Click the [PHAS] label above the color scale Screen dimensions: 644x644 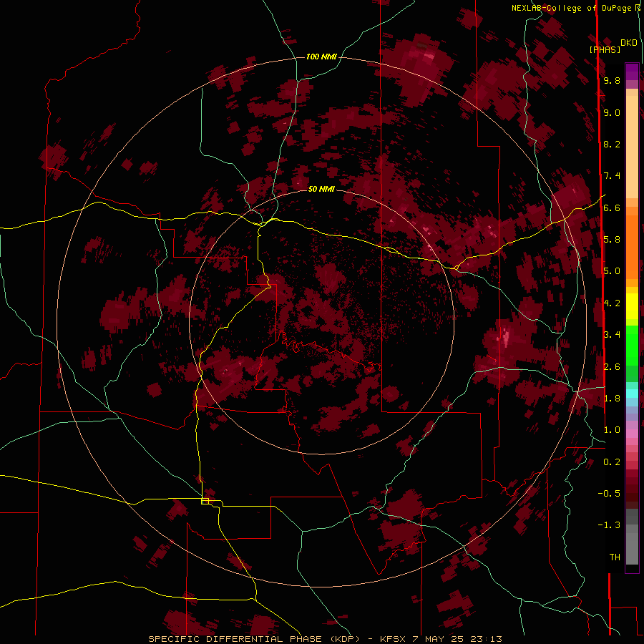[605, 50]
